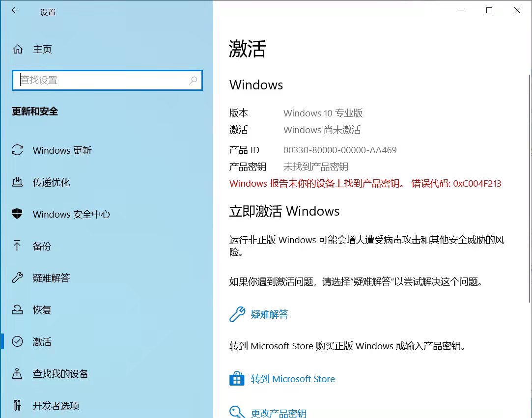The height and width of the screenshot is (418, 532).
Task: Click the 更新和安全 section heading
Action: 35,111
